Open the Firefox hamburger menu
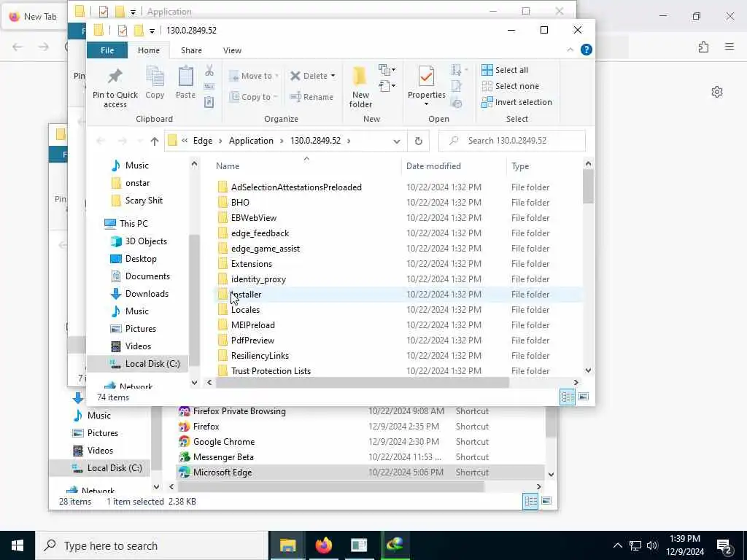 point(729,46)
